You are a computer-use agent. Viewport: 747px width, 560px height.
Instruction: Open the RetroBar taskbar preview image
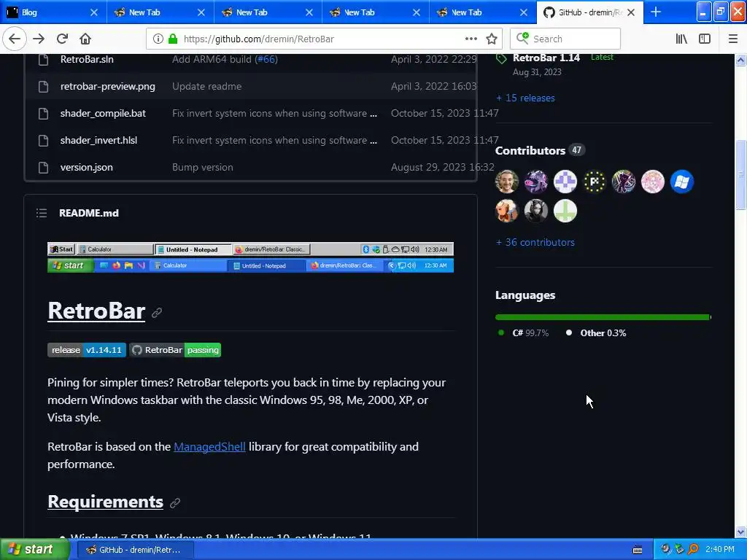pos(251,257)
